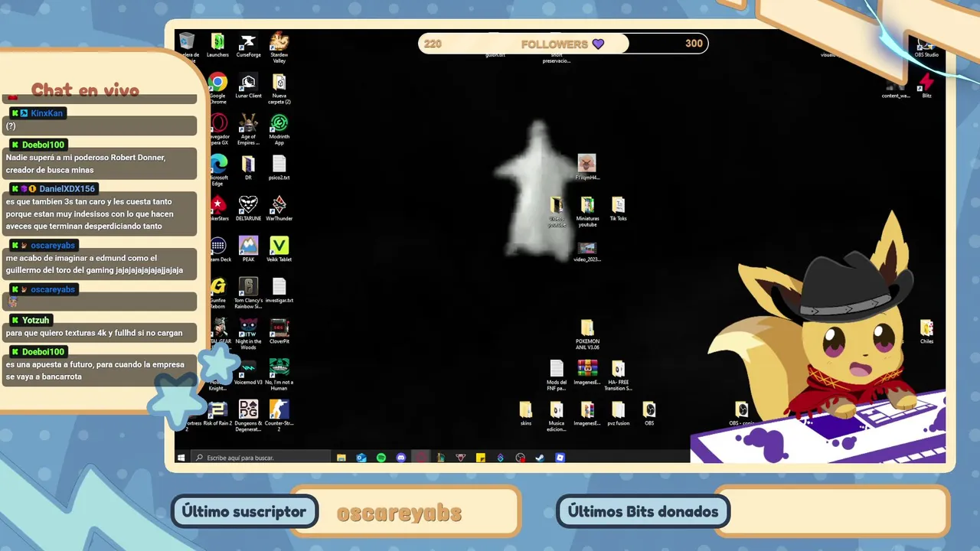Open Spotify from the taskbar

point(381,458)
